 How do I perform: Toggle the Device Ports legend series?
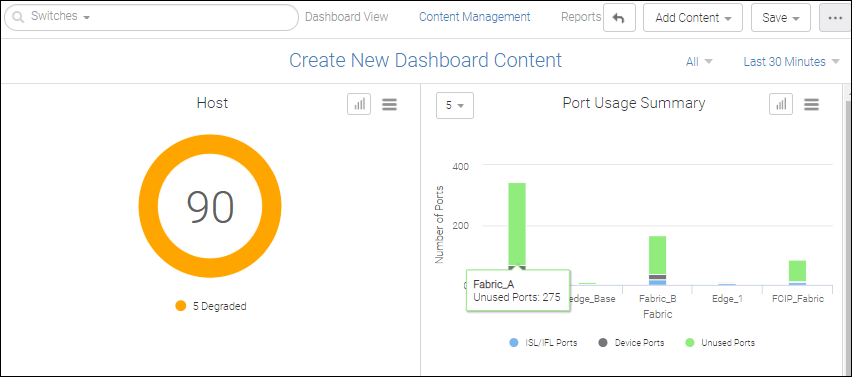631,343
